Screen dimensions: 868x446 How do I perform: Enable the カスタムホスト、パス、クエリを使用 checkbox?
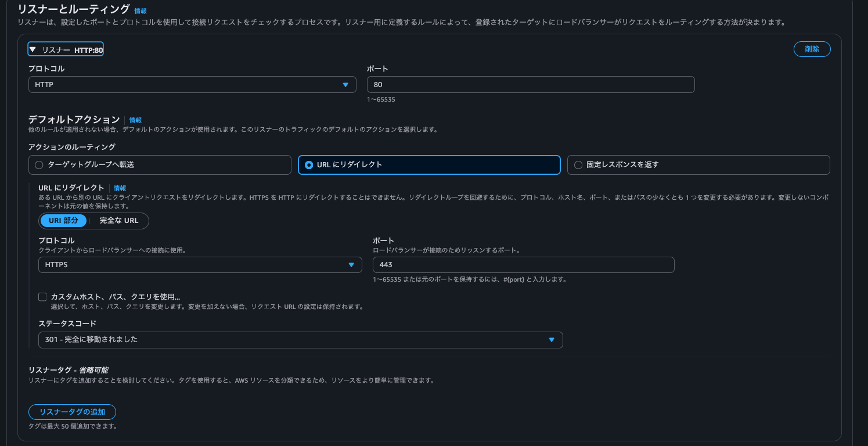[42, 297]
